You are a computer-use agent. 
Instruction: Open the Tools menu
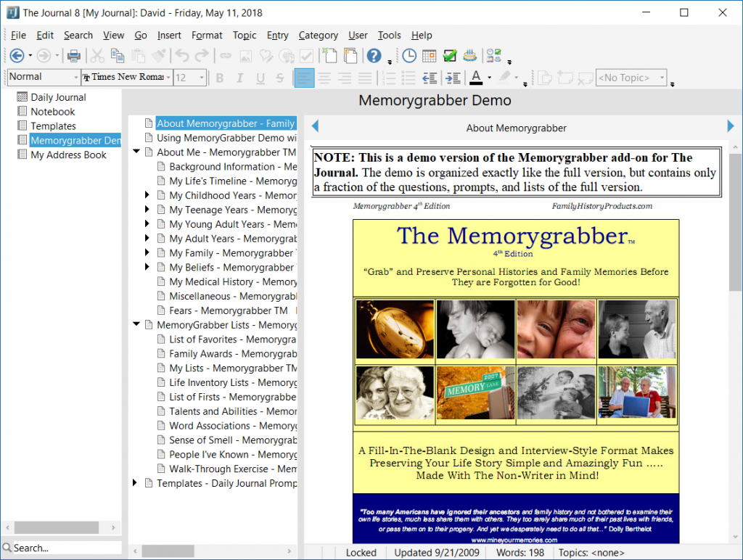pos(389,35)
